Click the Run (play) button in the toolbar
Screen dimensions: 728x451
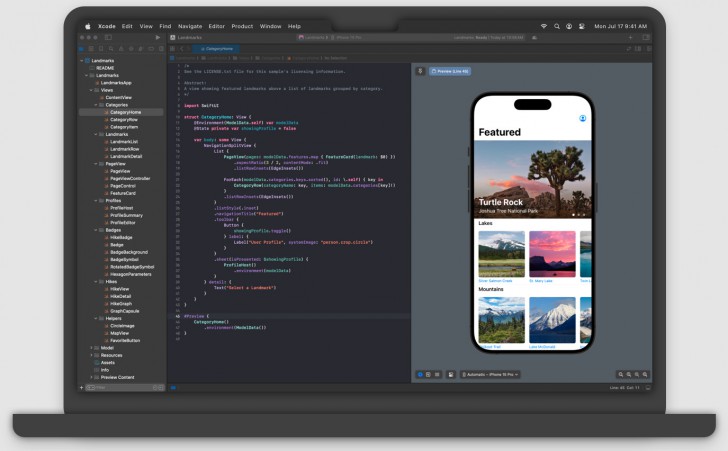pos(158,37)
